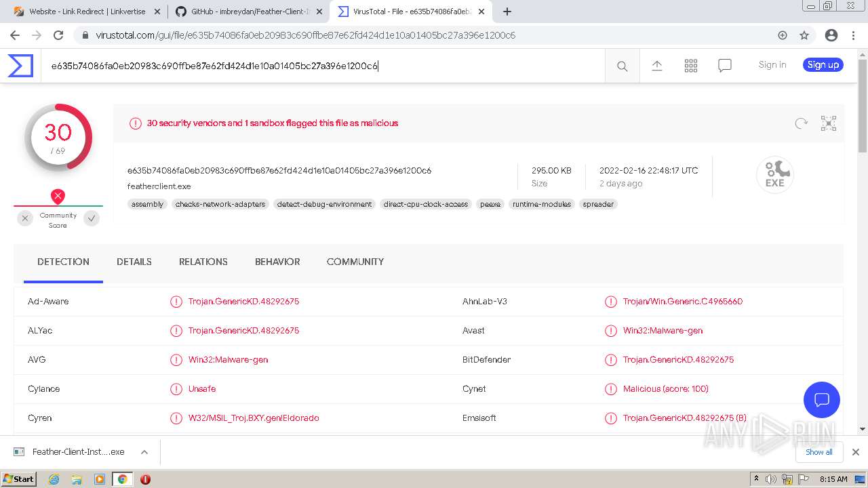Open the COMMUNITY tab
Screen dimensions: 868x488
355,262
